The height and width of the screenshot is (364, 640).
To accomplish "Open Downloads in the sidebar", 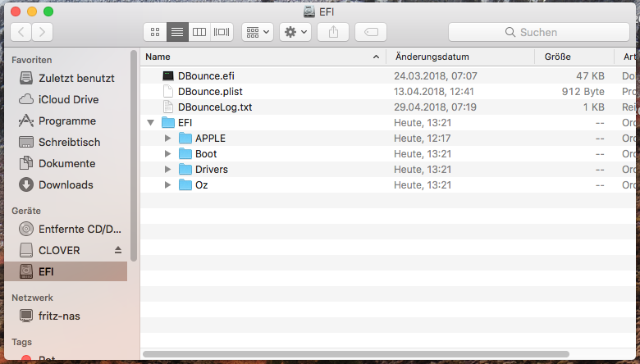I will click(67, 184).
